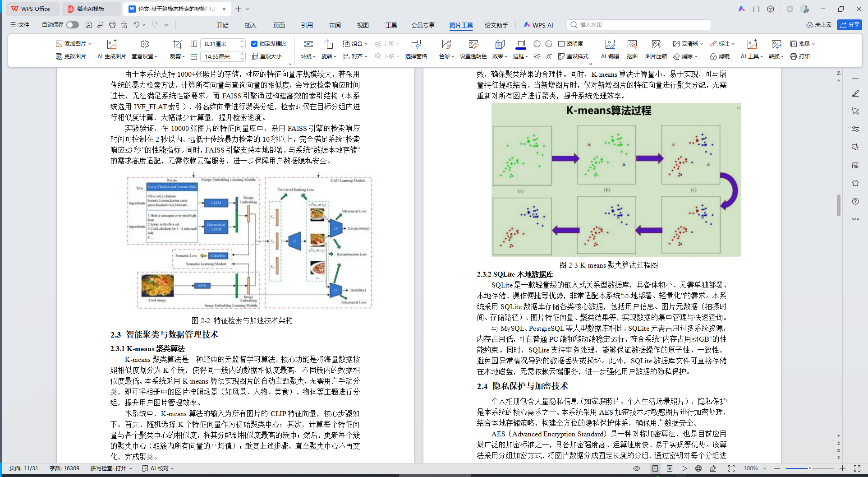Click the 分享 share button
The height and width of the screenshot is (477, 868).
click(x=849, y=25)
